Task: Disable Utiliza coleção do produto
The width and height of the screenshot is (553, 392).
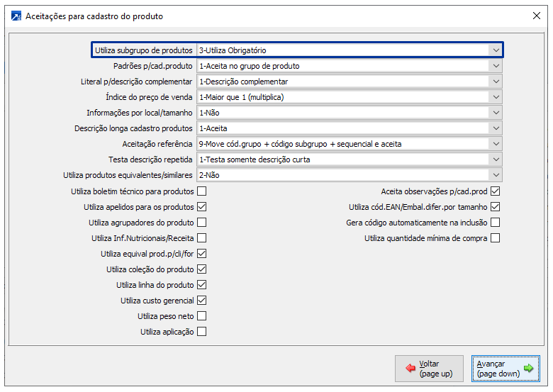Action: coord(202,269)
